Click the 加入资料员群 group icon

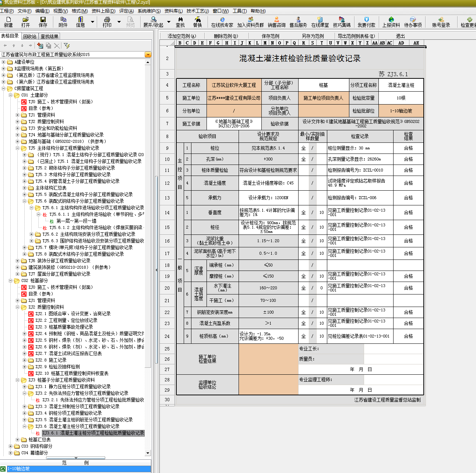tap(250, 22)
